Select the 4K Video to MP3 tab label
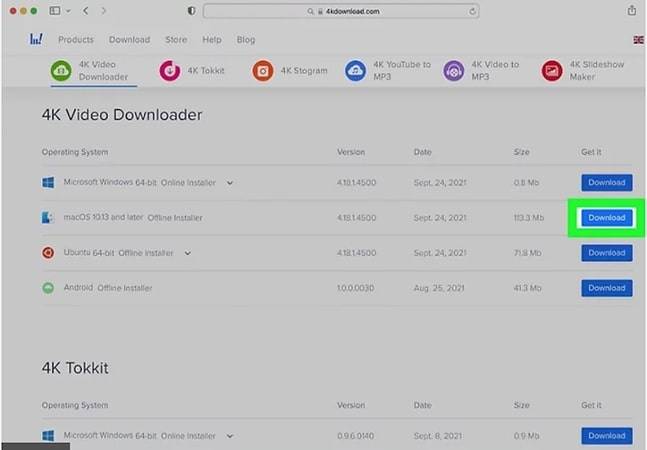647x450 pixels. pos(495,71)
